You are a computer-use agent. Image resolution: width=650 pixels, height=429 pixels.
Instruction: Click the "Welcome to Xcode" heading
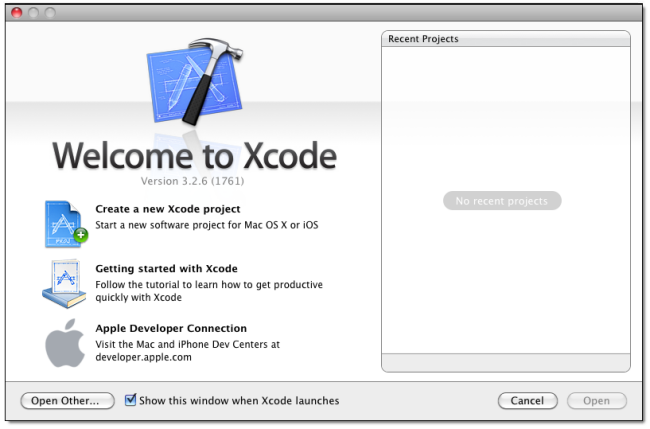coord(194,155)
